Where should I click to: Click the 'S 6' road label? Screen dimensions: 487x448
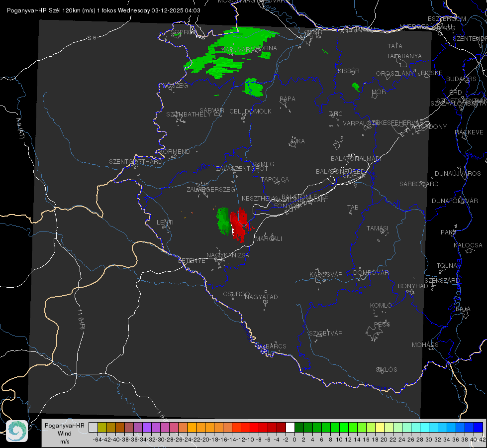(92, 38)
